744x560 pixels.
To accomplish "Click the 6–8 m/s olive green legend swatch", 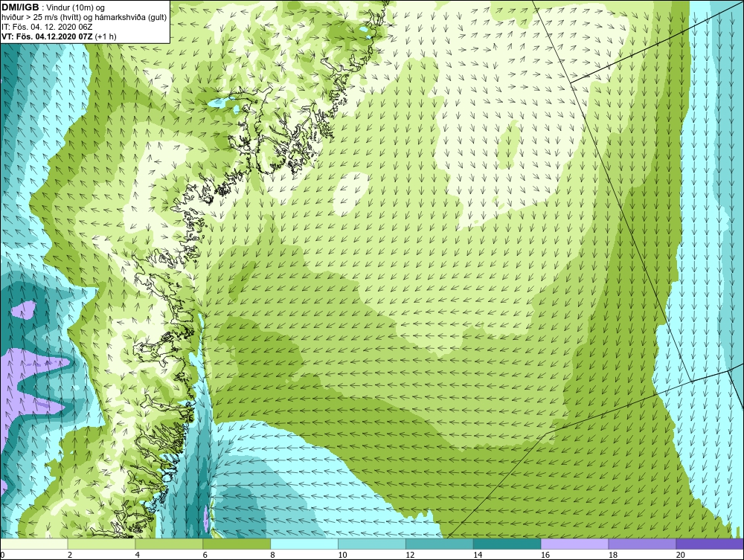I will 237,544.
